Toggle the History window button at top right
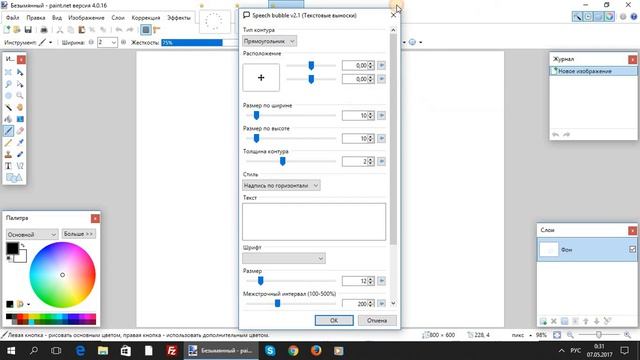The image size is (640, 360). [588, 17]
